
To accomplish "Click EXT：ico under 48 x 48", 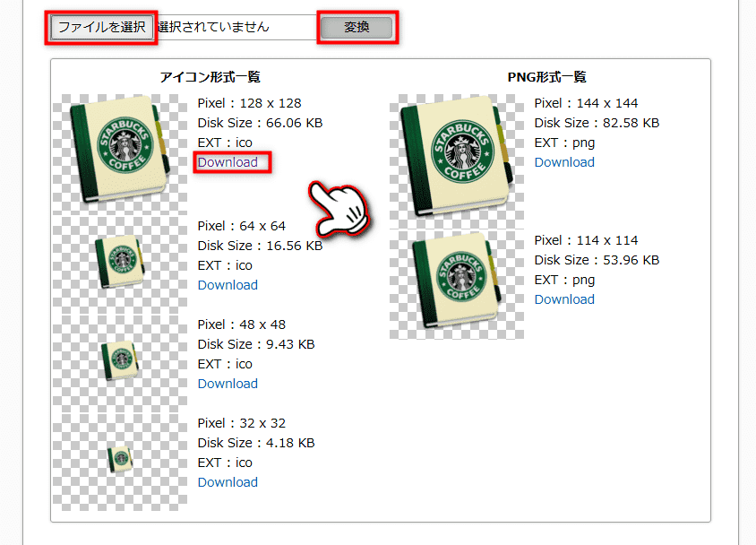I will pos(225,364).
